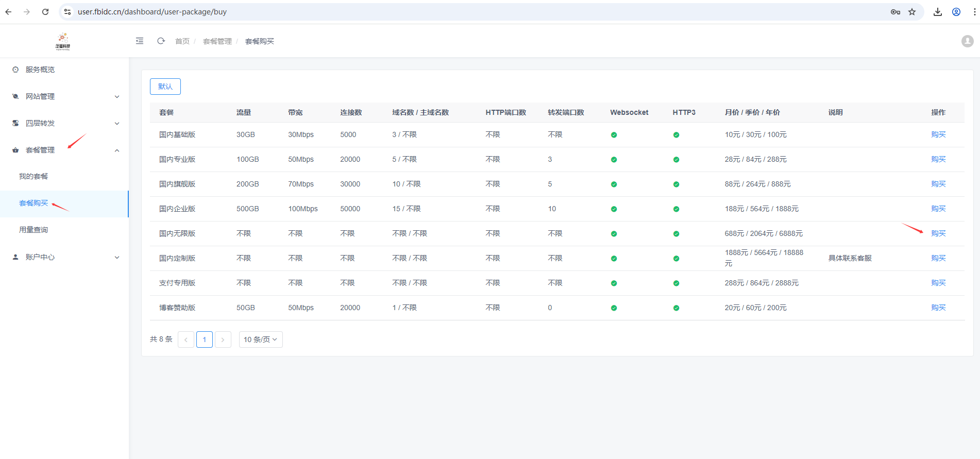Image resolution: width=980 pixels, height=459 pixels.
Task: Click 购买 for 国内基础版
Action: 938,134
